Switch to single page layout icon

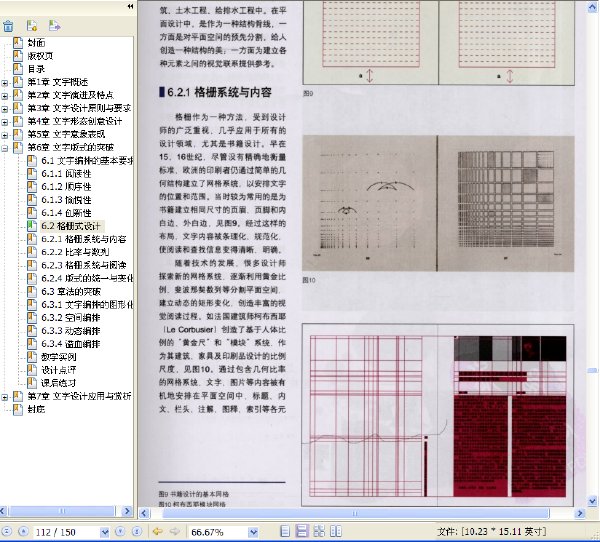285,531
